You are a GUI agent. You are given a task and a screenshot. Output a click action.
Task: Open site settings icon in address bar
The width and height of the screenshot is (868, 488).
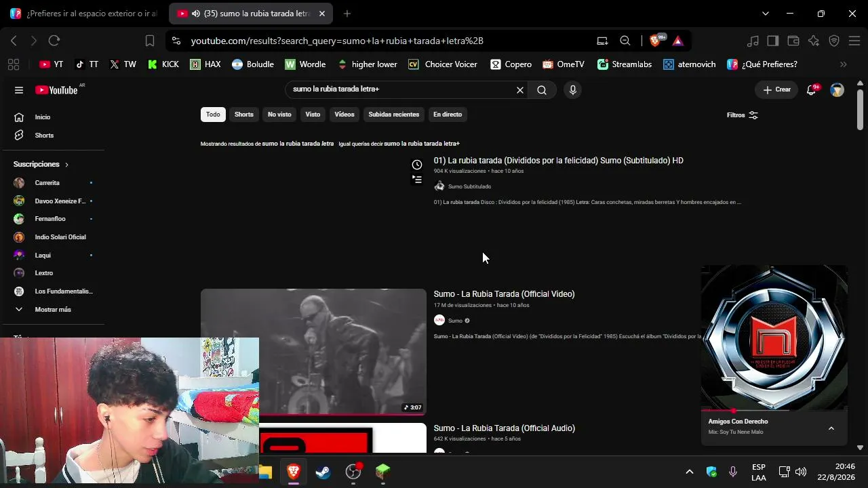(176, 41)
